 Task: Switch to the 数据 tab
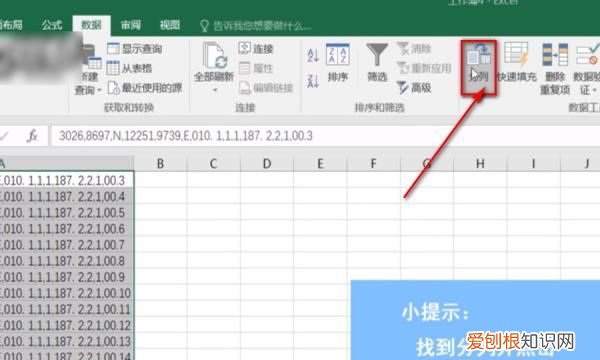pyautogui.click(x=91, y=25)
